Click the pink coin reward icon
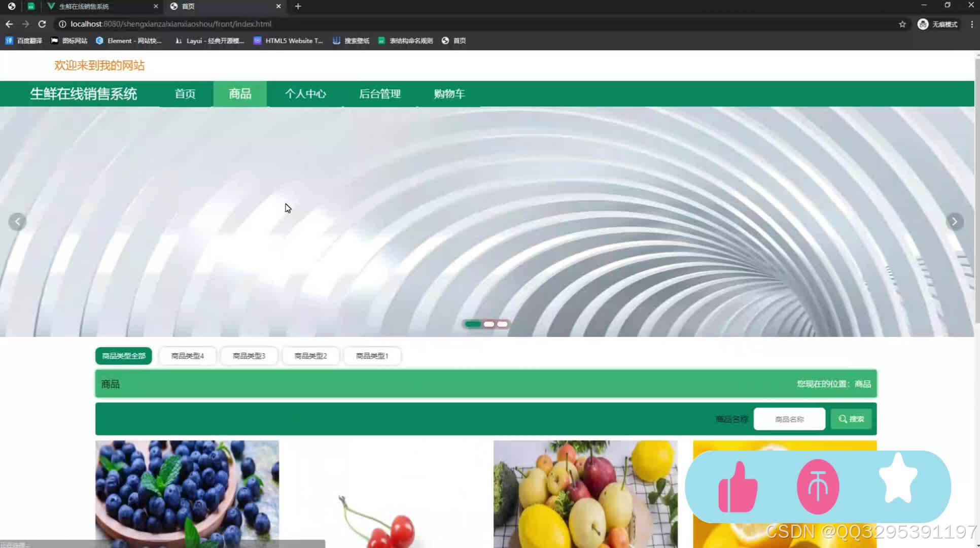This screenshot has width=980, height=548. point(817,486)
